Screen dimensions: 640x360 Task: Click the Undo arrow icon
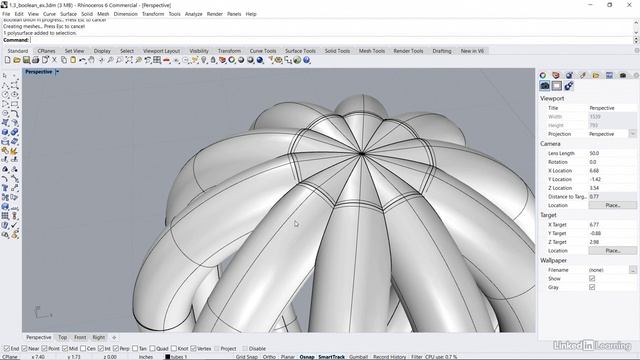point(82,60)
